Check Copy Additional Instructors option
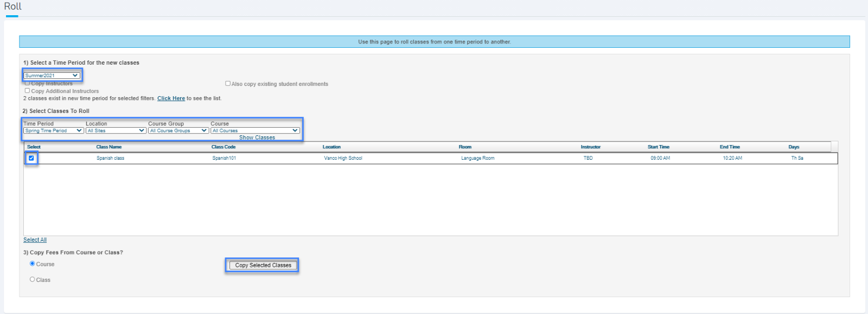868x314 pixels. pyautogui.click(x=27, y=91)
